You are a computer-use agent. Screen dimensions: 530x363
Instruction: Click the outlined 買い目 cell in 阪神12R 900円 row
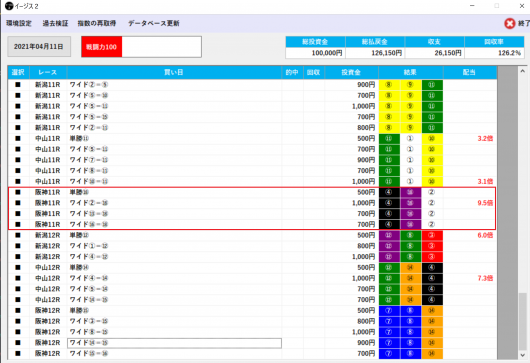click(x=174, y=343)
